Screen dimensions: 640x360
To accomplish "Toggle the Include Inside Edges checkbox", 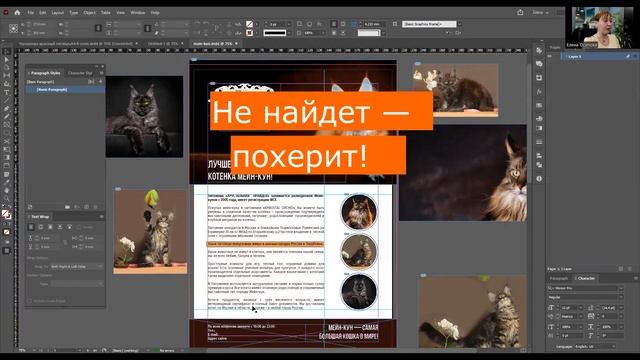I will (29, 301).
